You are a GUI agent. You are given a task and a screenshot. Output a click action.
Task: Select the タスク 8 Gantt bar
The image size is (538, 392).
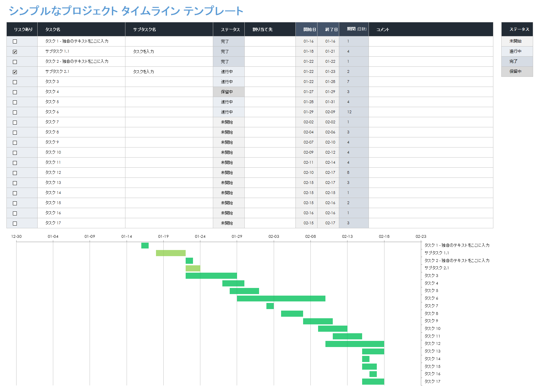tap(292, 314)
